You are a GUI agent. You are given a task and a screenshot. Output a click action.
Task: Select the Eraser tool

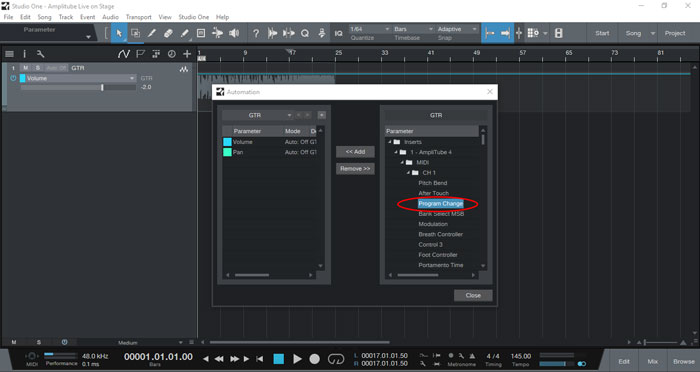point(168,33)
